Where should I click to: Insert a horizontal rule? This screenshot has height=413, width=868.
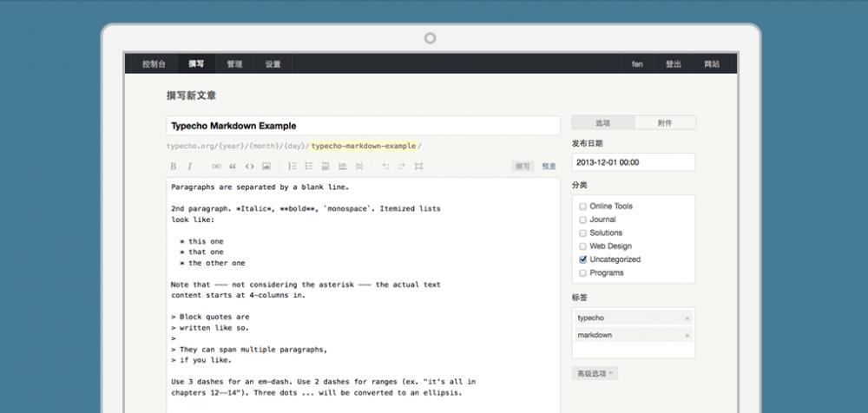point(343,166)
